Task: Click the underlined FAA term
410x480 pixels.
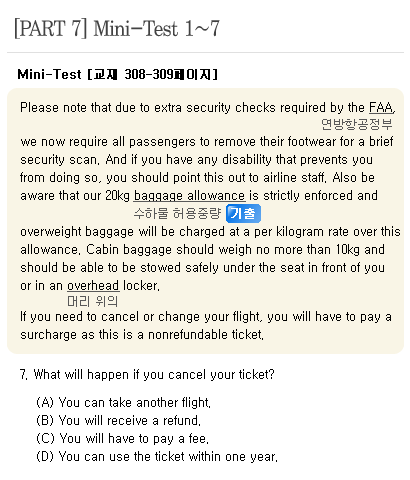Action: 381,108
